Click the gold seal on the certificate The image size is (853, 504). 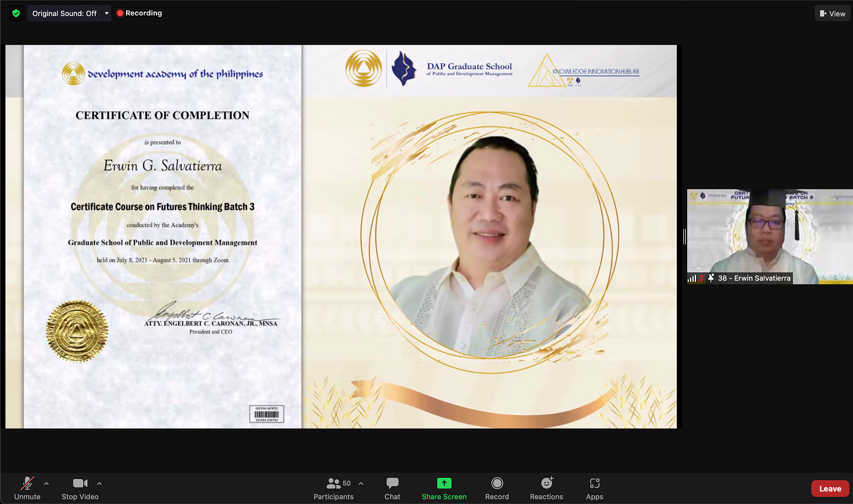pyautogui.click(x=77, y=331)
